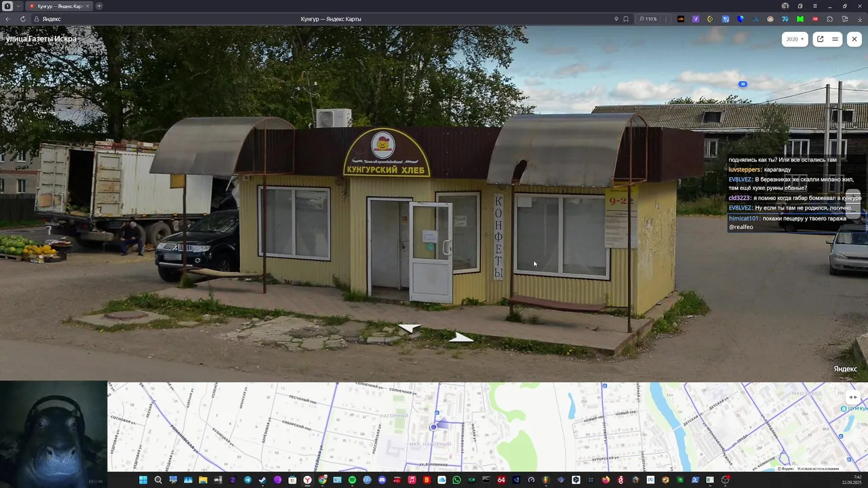This screenshot has height=488, width=868.
Task: Open Google Chrome from the taskbar
Action: [323, 480]
